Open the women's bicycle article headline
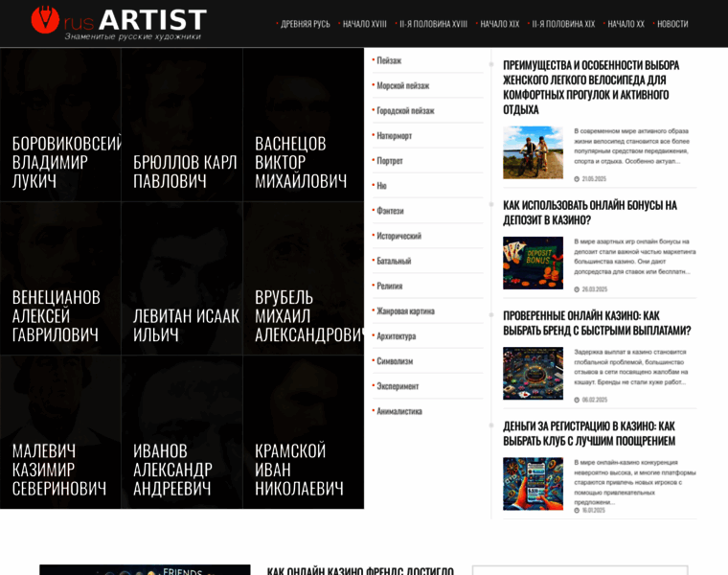 tap(591, 87)
